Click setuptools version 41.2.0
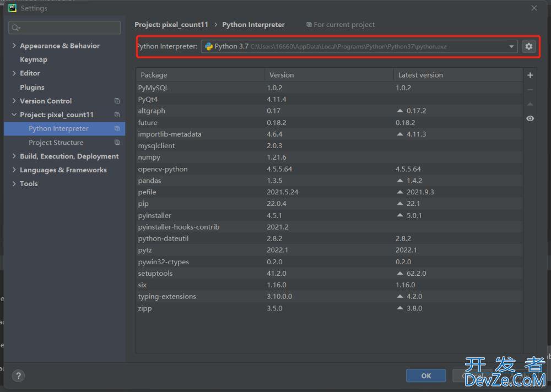The image size is (551, 392). point(277,273)
